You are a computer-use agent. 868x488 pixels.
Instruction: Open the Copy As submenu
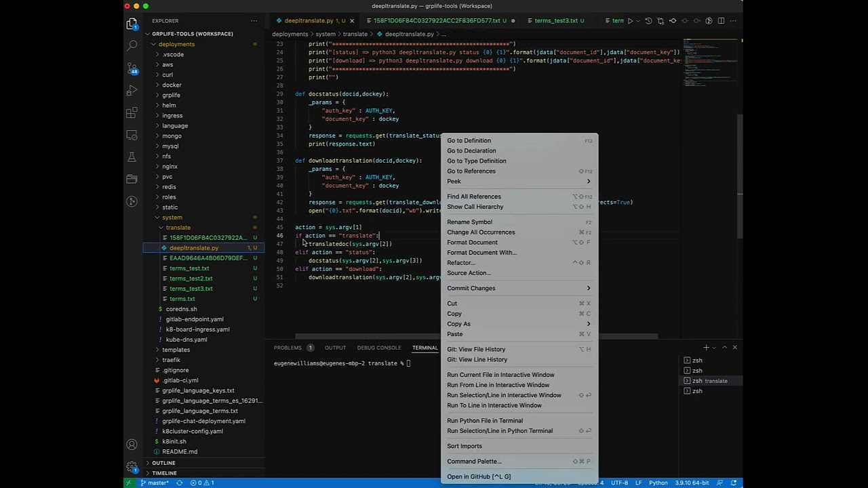point(519,324)
